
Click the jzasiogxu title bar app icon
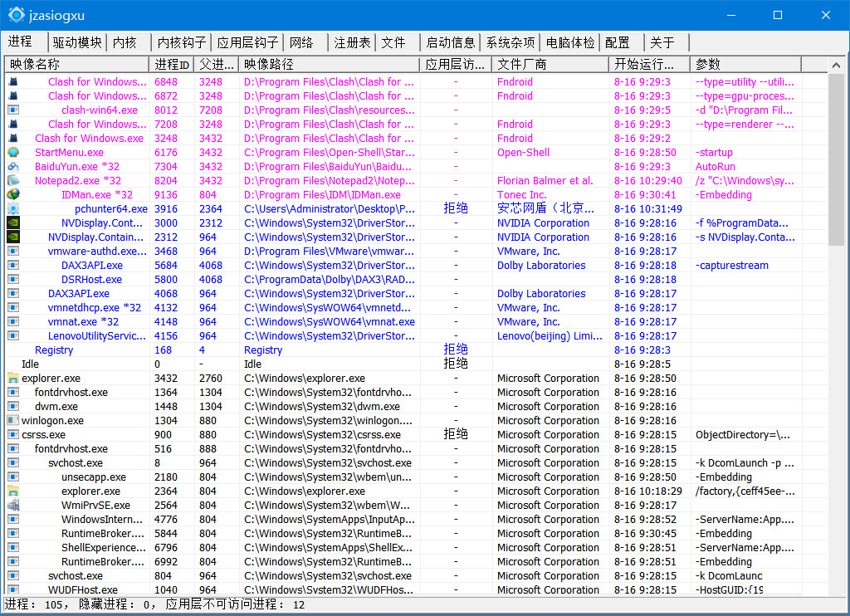click(x=17, y=15)
